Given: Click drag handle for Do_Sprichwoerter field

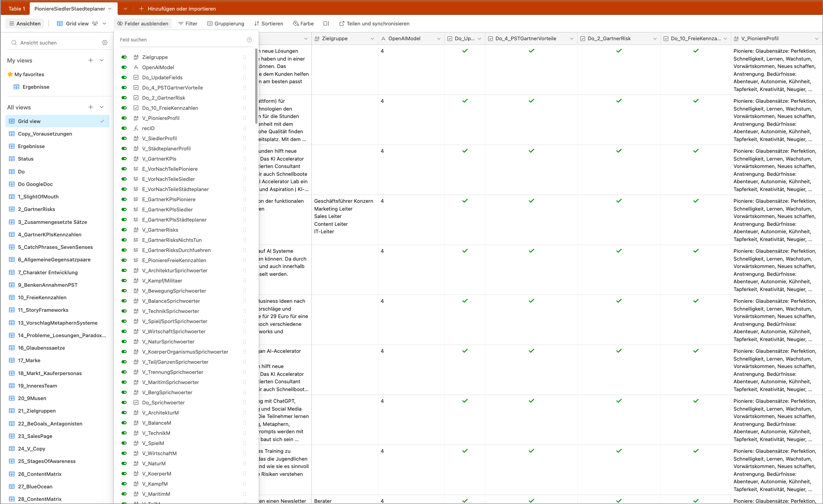Looking at the screenshot, I should 245,402.
